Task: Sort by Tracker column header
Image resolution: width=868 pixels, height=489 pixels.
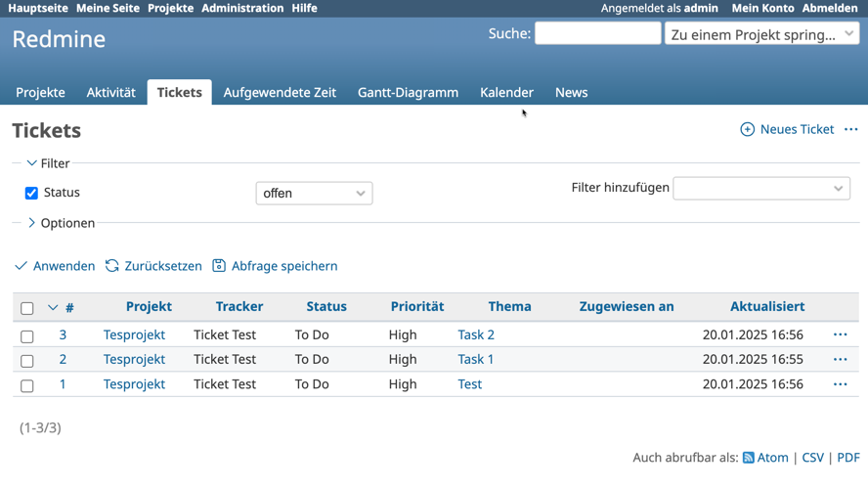Action: click(x=239, y=307)
